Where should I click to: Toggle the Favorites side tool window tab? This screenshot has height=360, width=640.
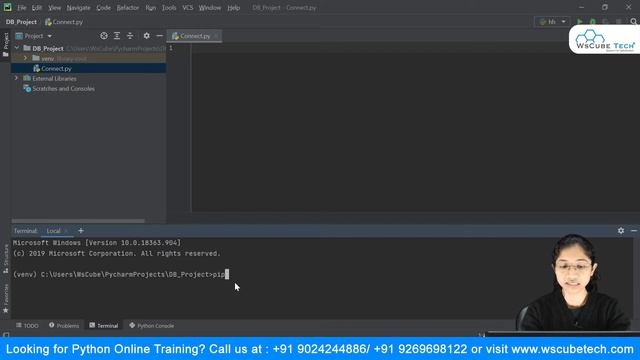tap(5, 299)
